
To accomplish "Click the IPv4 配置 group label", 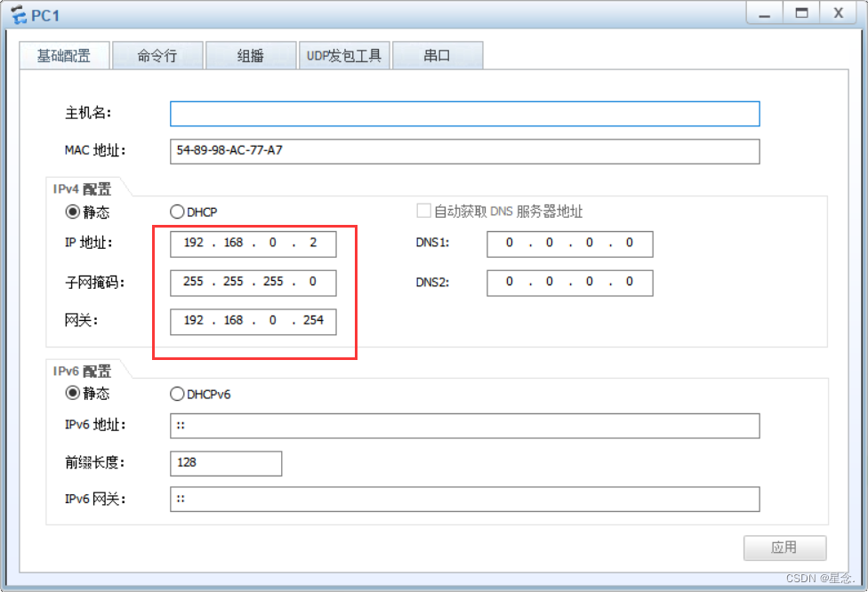I will [82, 188].
